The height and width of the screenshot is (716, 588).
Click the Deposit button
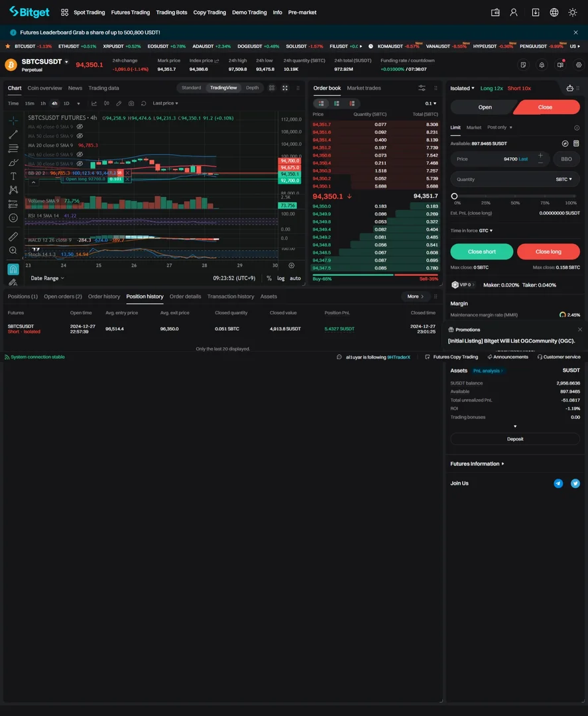(x=515, y=439)
